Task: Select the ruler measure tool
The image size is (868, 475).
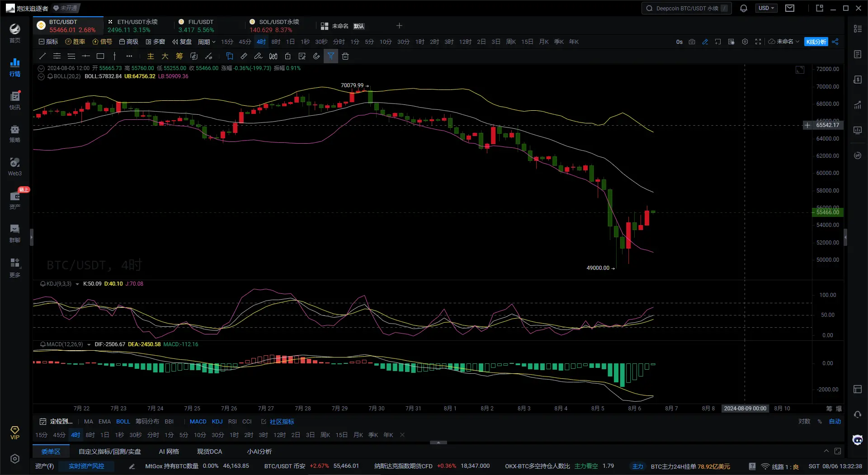Action: [x=244, y=56]
